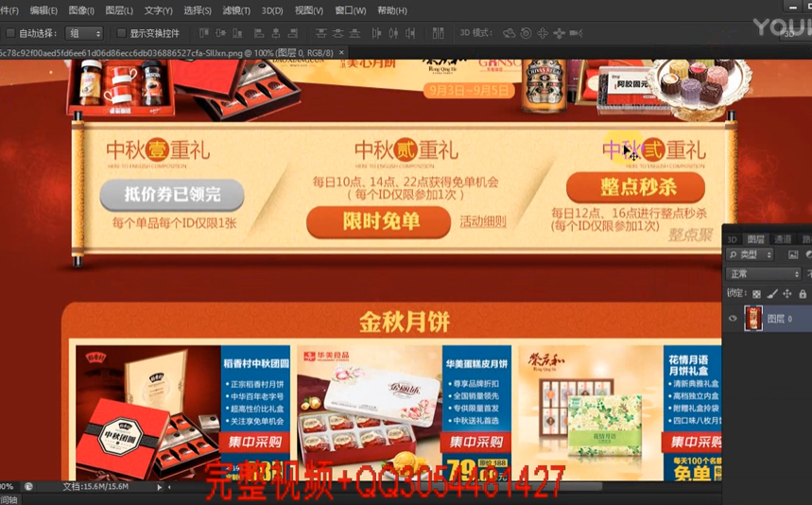The height and width of the screenshot is (505, 812).
Task: Select the 图层 0 layer thumbnail
Action: (753, 319)
